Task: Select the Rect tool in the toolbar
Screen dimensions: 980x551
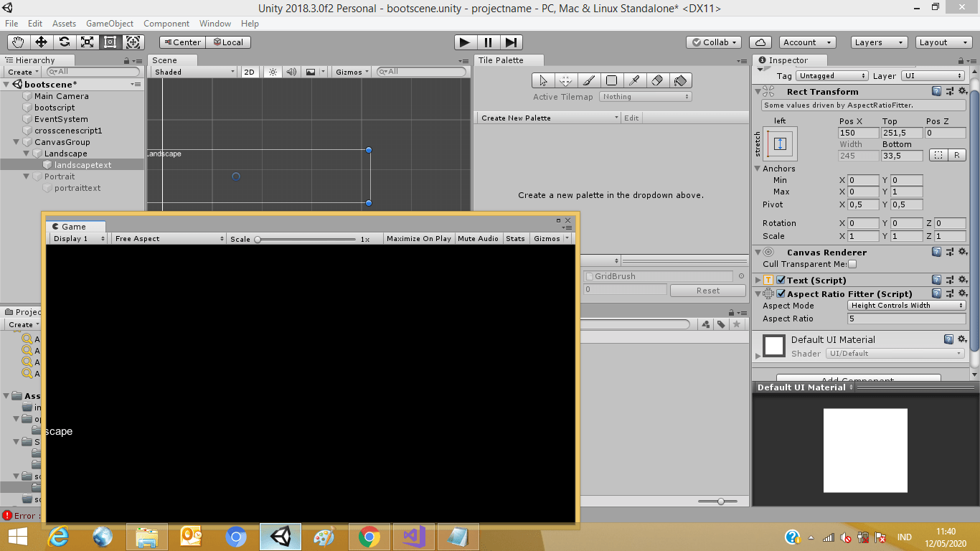Action: coord(110,42)
